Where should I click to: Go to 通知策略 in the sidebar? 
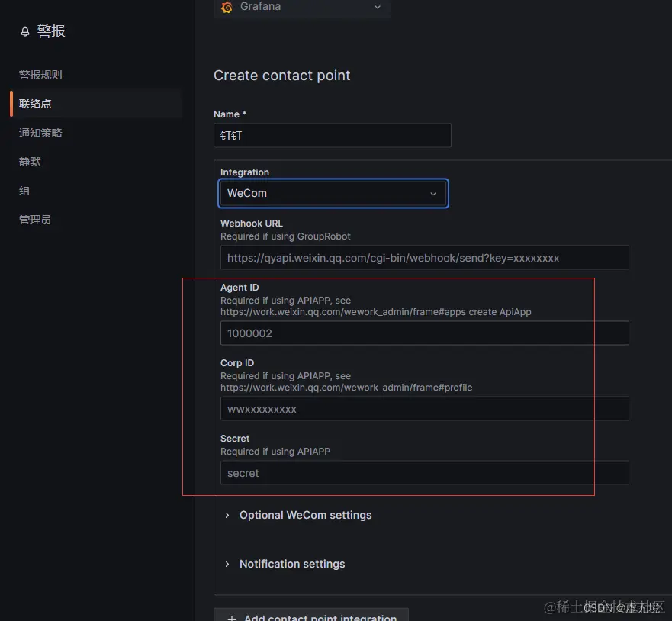tap(40, 133)
